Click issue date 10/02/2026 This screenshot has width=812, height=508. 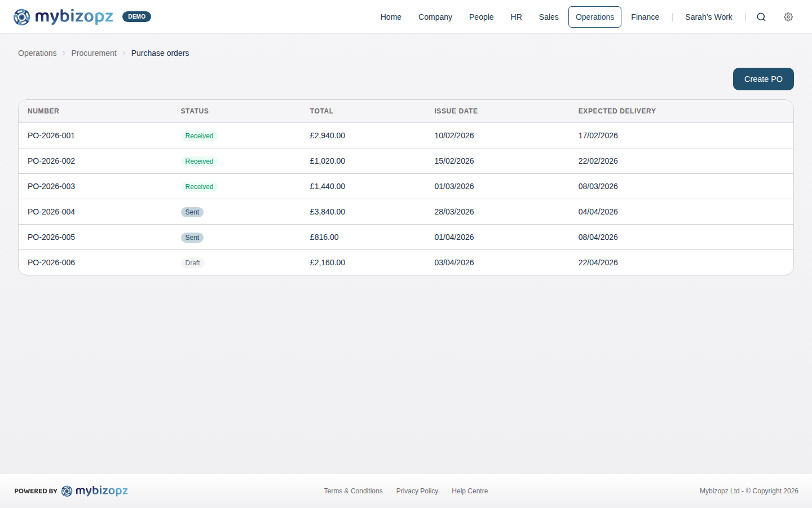tap(454, 135)
